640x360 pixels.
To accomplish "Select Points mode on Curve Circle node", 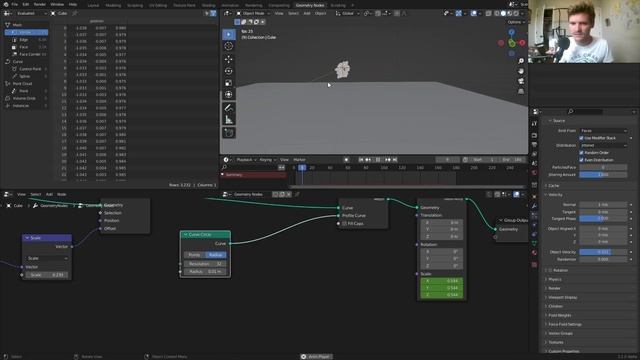I will (195, 255).
